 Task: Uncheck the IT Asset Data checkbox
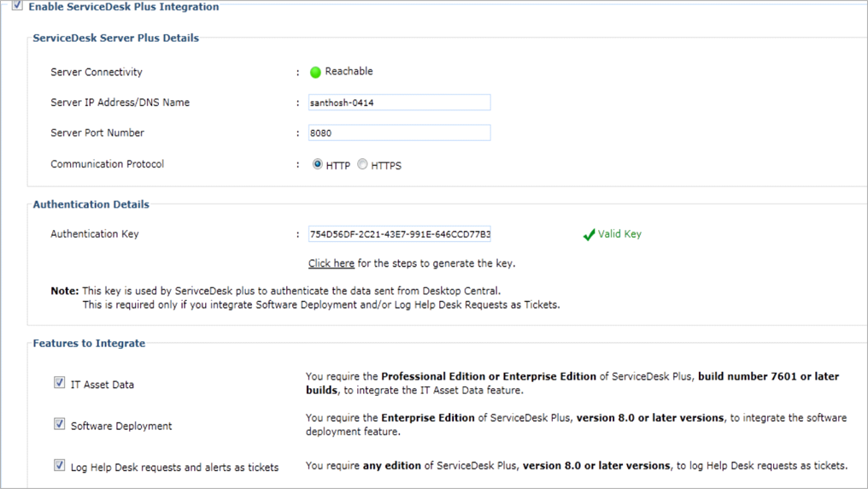pos(59,383)
